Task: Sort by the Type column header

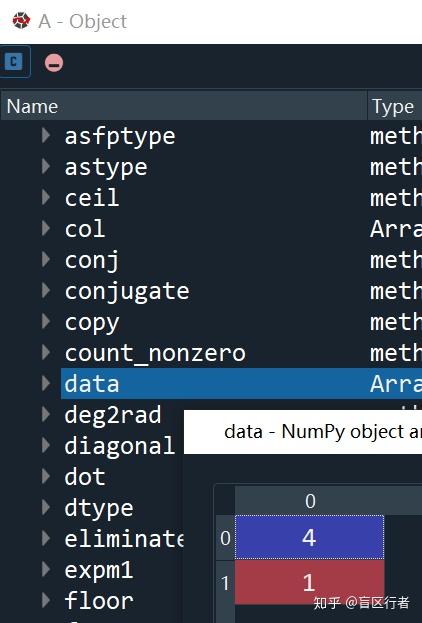Action: point(395,106)
